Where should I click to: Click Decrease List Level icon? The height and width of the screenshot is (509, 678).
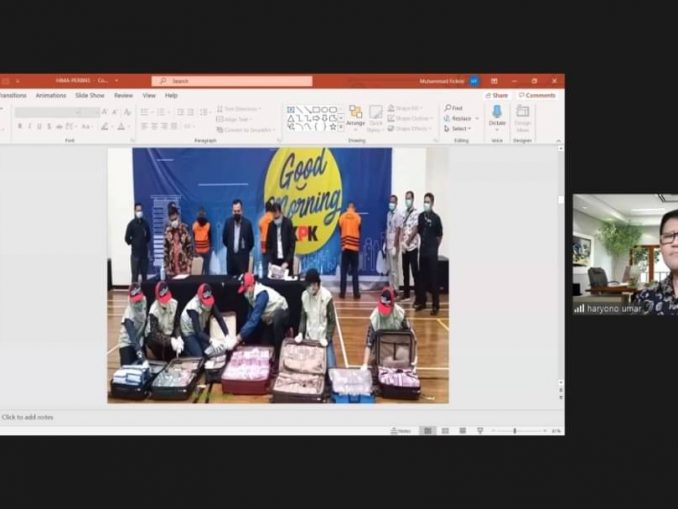[181, 112]
